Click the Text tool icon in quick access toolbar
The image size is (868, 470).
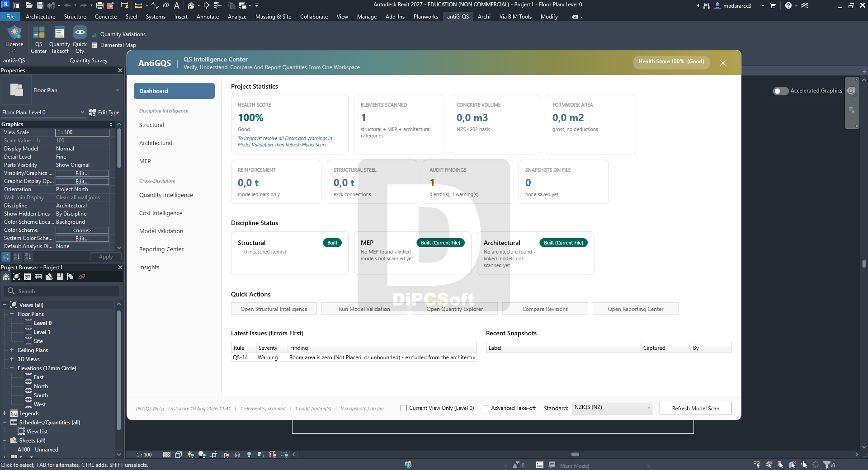click(x=177, y=5)
